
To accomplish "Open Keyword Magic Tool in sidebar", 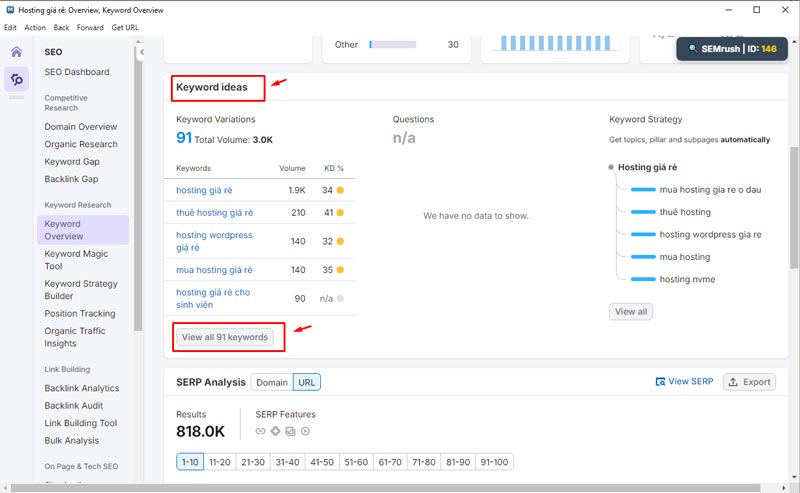I will (76, 260).
